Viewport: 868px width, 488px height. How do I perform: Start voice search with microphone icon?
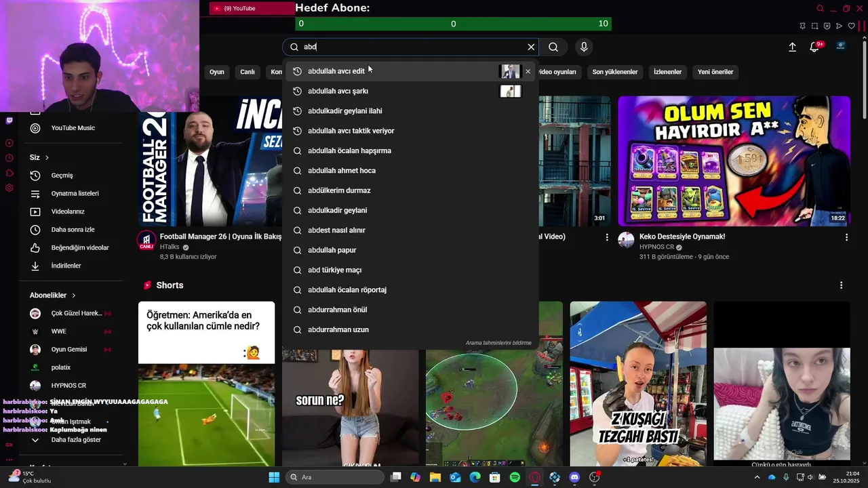coord(584,47)
